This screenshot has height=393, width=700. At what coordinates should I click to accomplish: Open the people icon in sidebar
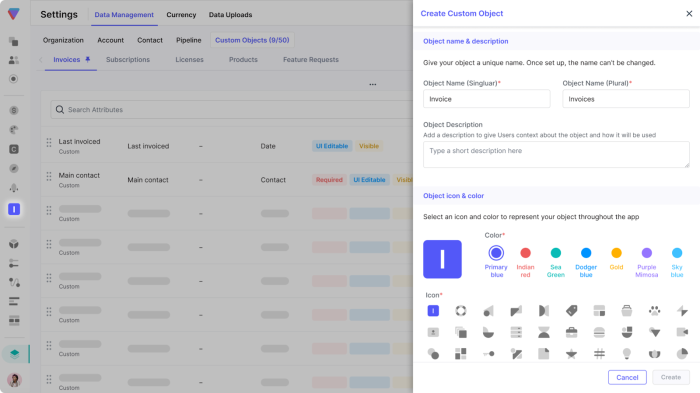pyautogui.click(x=14, y=60)
